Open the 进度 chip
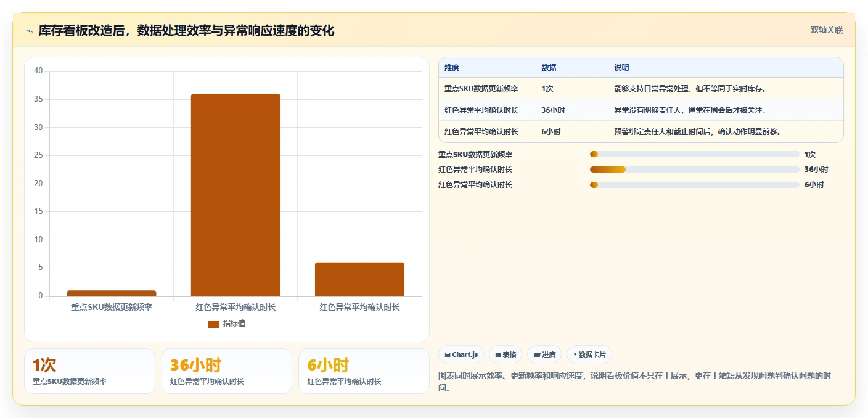The width and height of the screenshot is (868, 418). pos(544,354)
